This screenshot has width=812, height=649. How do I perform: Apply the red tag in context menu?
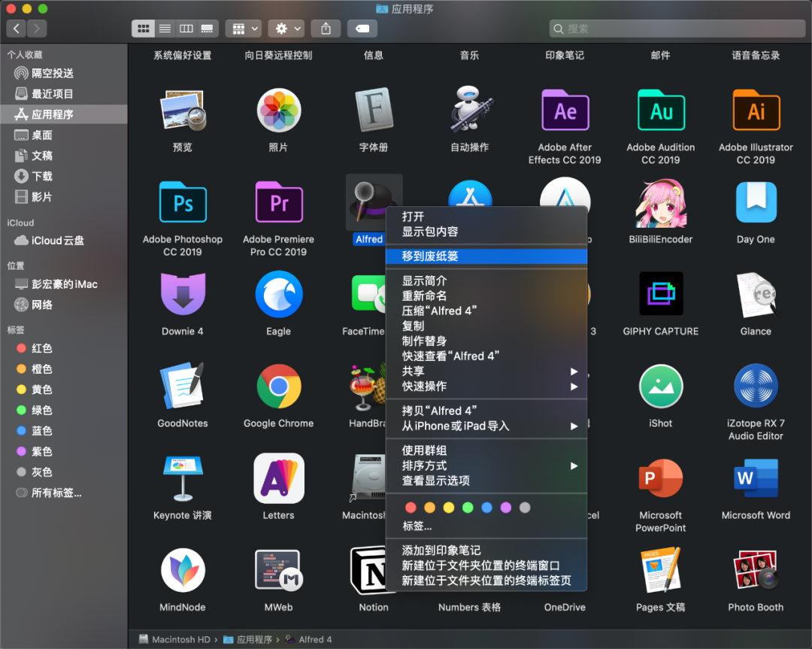(x=411, y=508)
